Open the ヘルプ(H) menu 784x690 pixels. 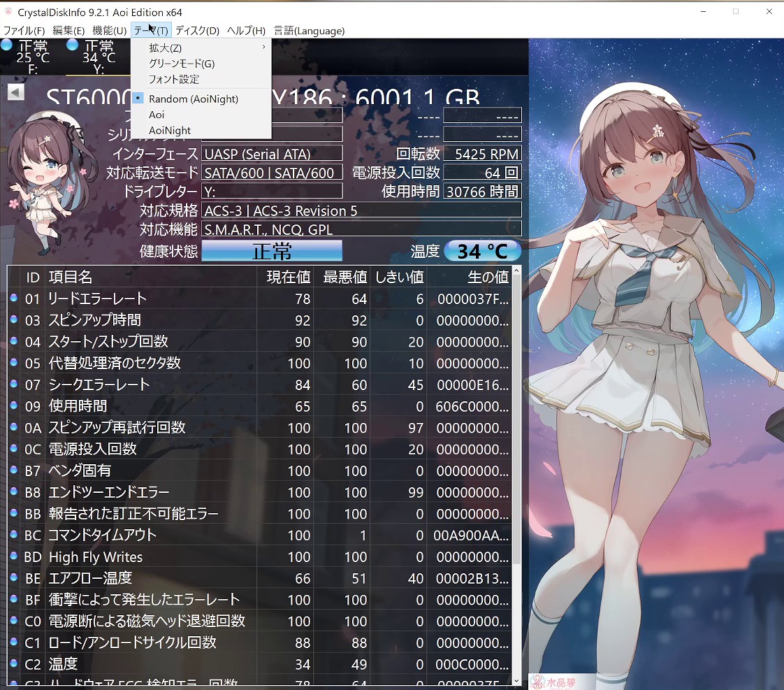246,31
